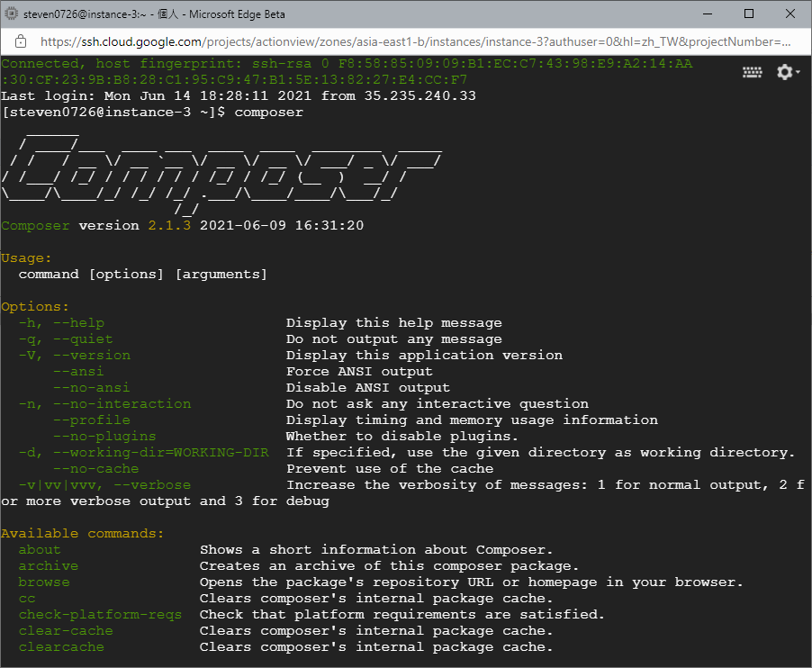Click the "clear-cache" command text
This screenshot has height=668, width=812.
click(x=66, y=630)
